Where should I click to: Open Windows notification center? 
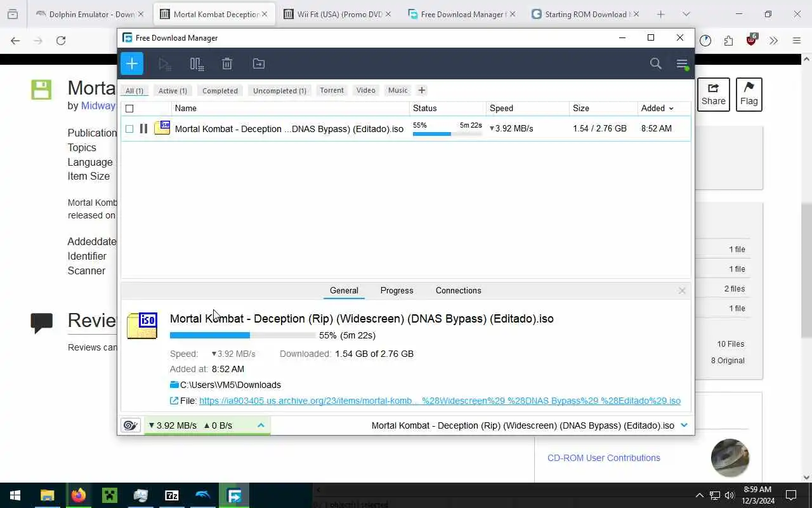[791, 495]
